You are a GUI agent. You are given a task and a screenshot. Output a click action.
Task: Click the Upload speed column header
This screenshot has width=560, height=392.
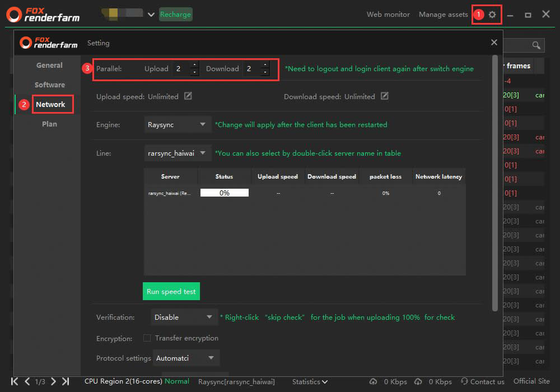click(278, 176)
